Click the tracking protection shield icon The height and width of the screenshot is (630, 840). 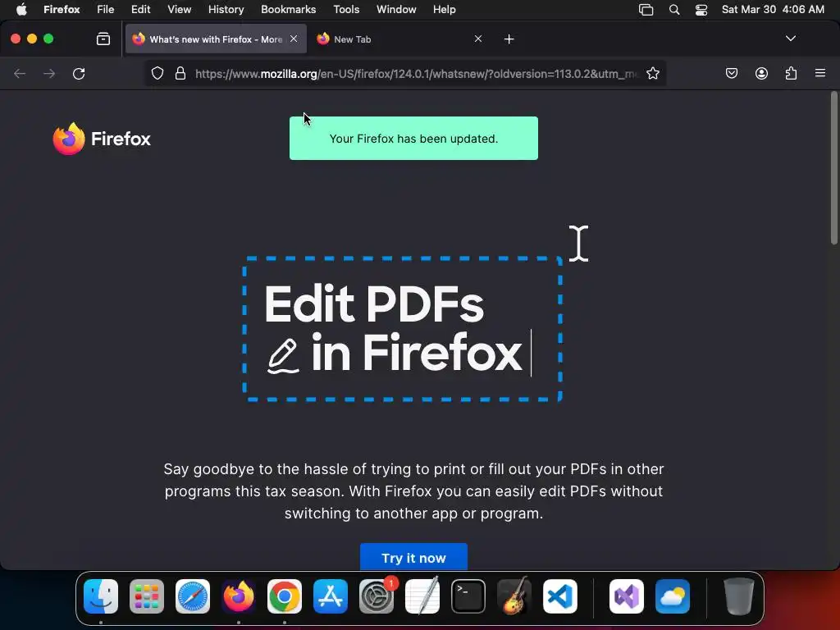(157, 73)
